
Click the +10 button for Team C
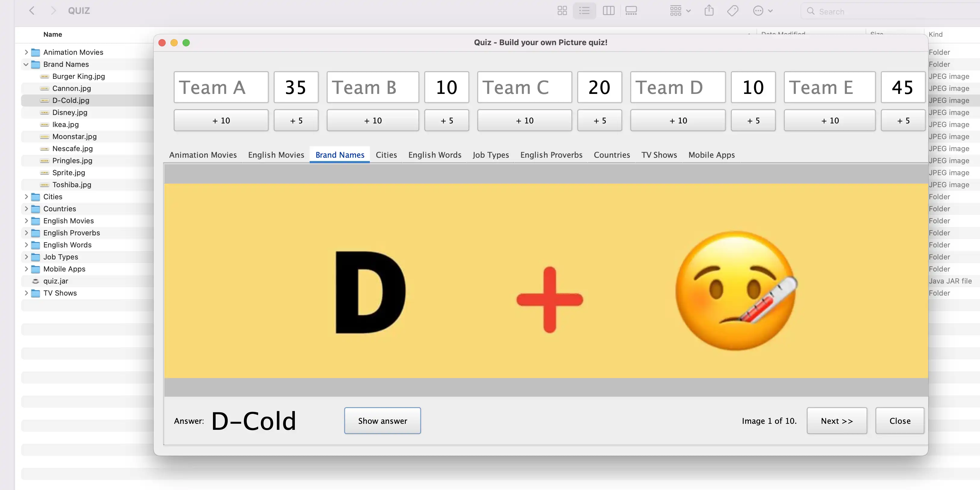pyautogui.click(x=524, y=120)
